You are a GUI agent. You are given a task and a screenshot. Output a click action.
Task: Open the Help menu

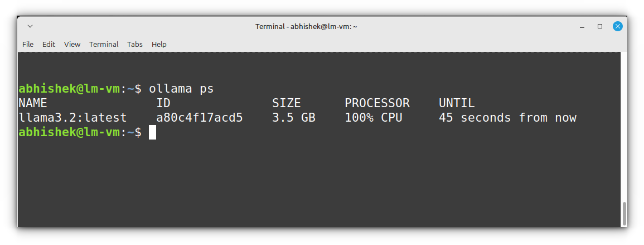(159, 44)
